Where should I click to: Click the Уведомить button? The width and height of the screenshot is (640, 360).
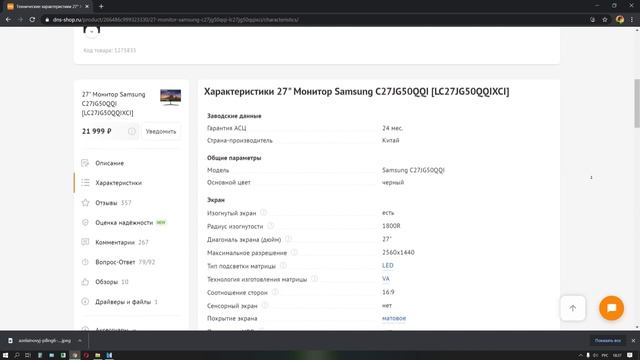coord(161,131)
